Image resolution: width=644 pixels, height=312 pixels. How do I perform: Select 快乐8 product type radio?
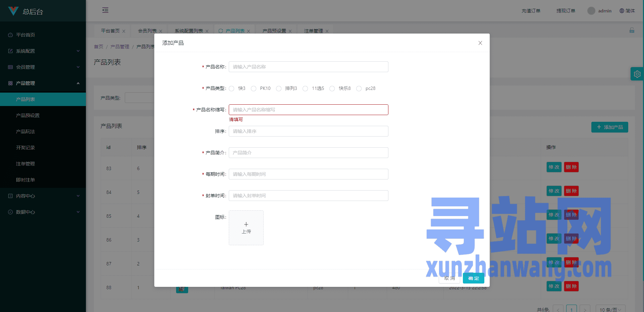(x=332, y=89)
